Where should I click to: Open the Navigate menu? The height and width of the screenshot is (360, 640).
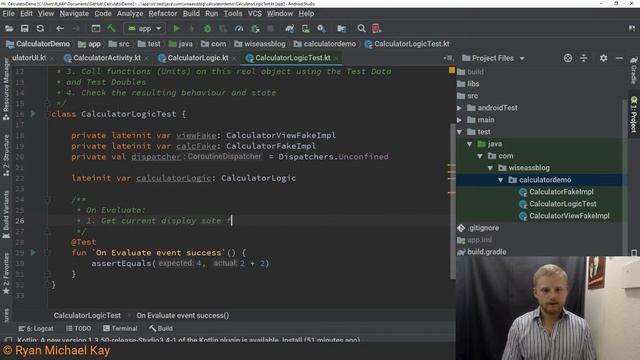point(74,13)
